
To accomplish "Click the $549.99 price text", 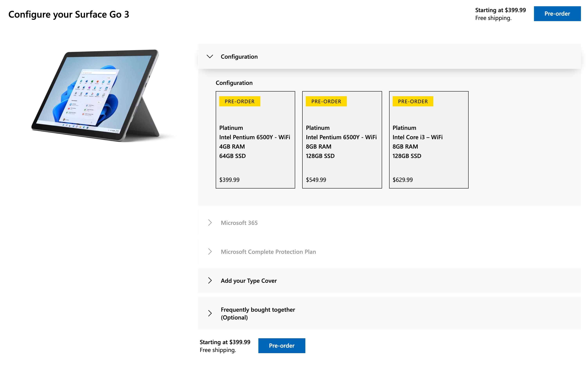I will [316, 180].
